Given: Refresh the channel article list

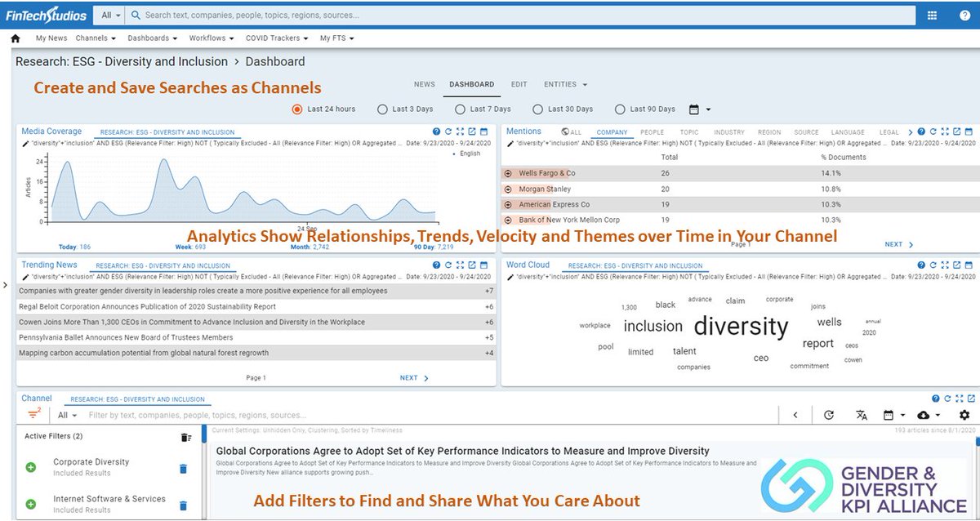Looking at the screenshot, I should click(829, 415).
